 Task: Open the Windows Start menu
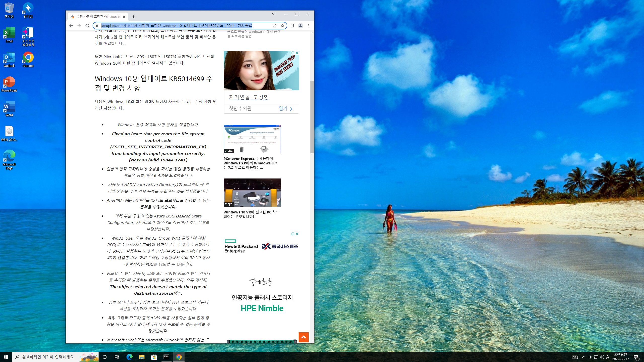6,357
